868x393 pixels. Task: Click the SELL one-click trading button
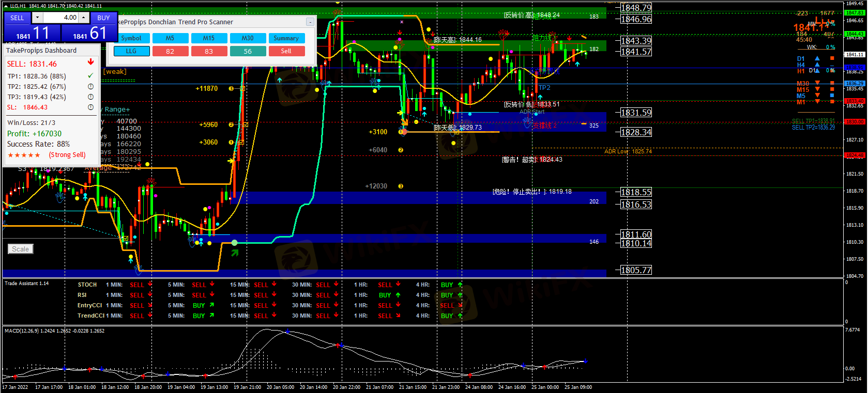click(x=17, y=18)
